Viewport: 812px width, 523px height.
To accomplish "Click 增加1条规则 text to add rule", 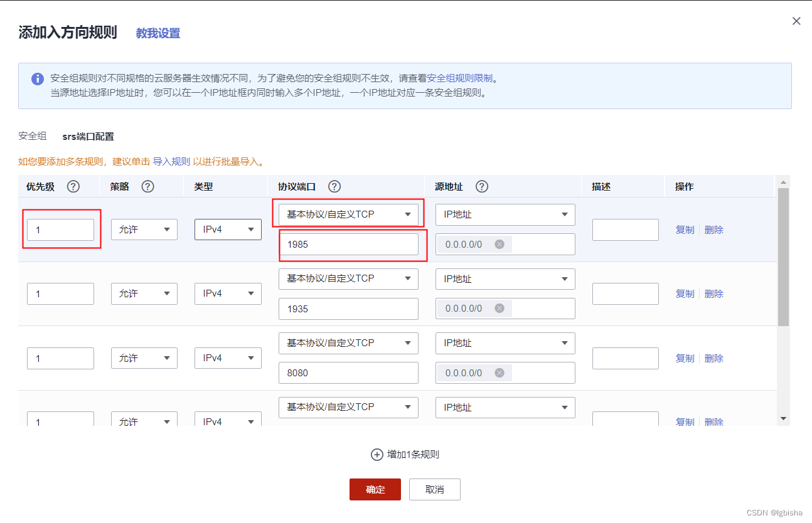I will [413, 455].
